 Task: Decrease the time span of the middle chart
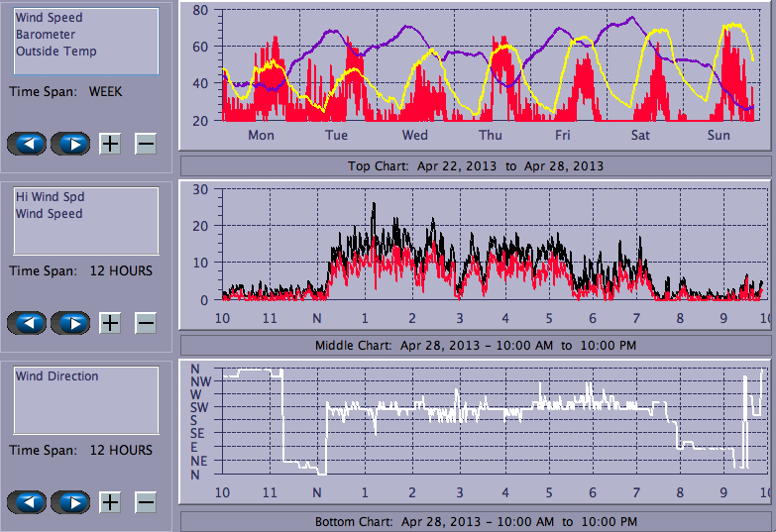pos(145,323)
